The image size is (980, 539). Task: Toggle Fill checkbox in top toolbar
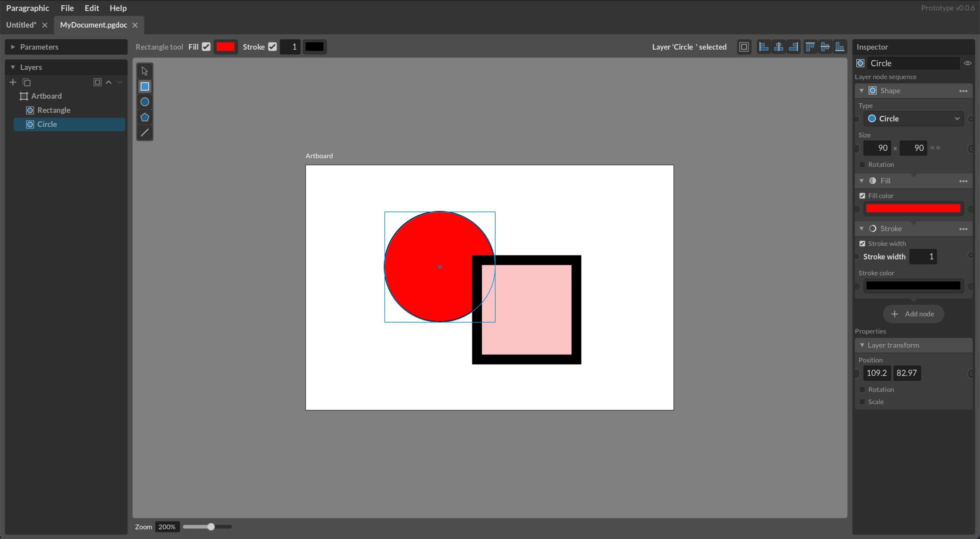point(206,46)
